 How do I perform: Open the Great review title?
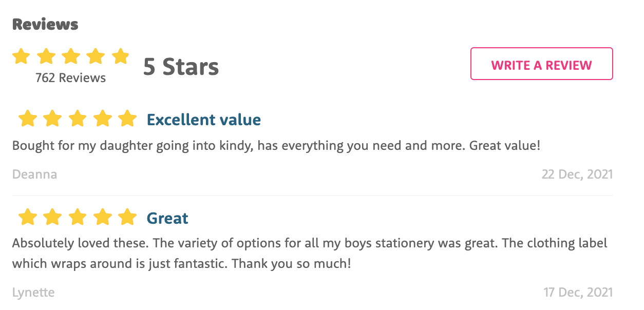pos(167,218)
